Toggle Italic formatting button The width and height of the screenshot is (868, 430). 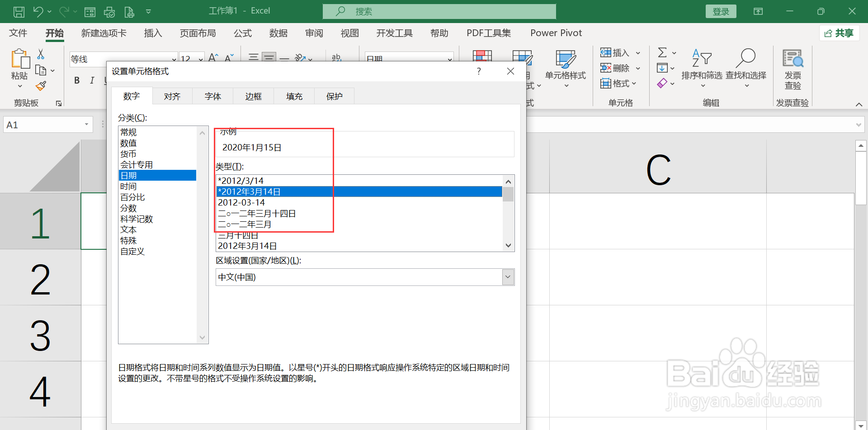[92, 80]
